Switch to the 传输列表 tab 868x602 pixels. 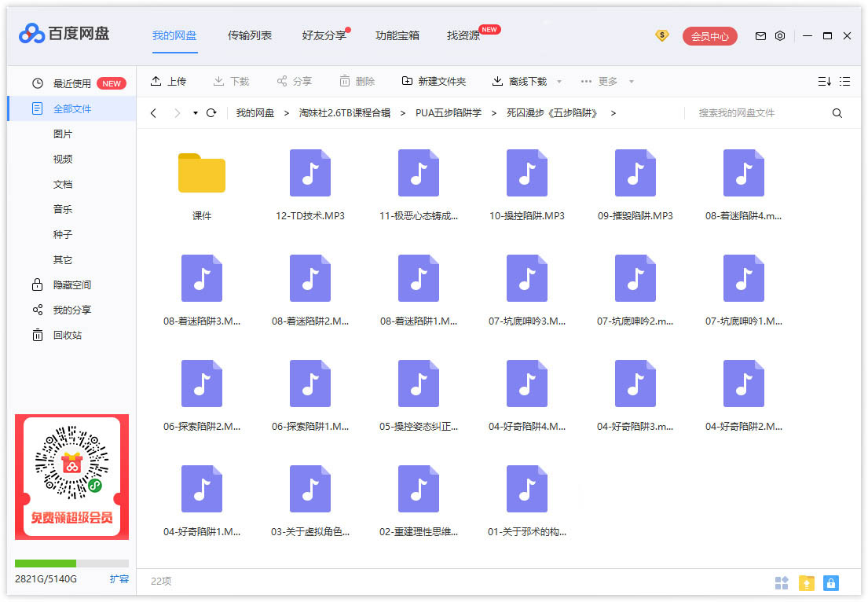point(250,35)
